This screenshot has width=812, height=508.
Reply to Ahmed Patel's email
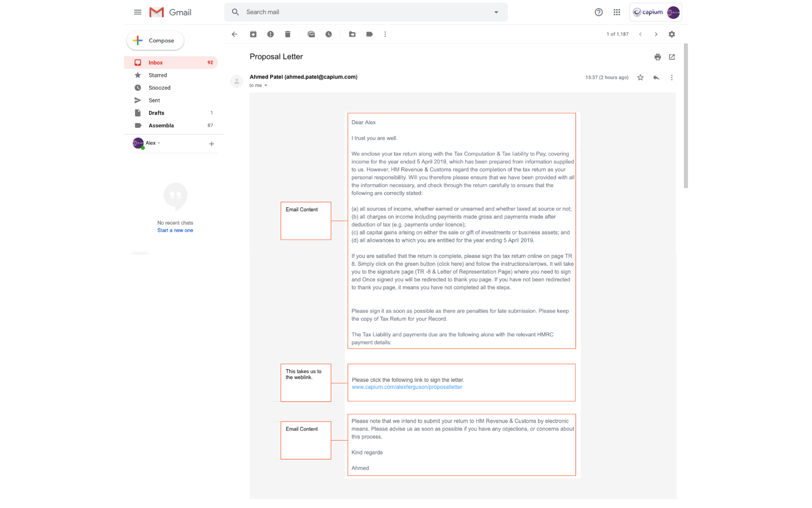(x=656, y=78)
